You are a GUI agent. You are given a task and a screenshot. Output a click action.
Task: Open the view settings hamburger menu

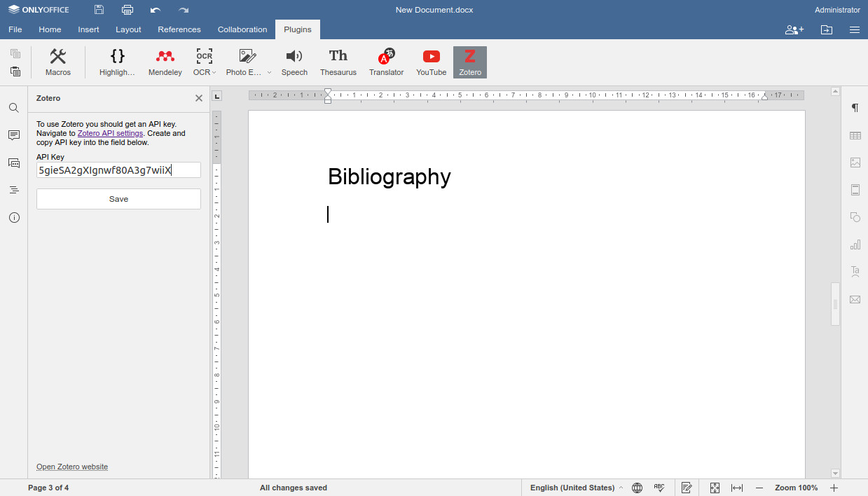pyautogui.click(x=855, y=29)
